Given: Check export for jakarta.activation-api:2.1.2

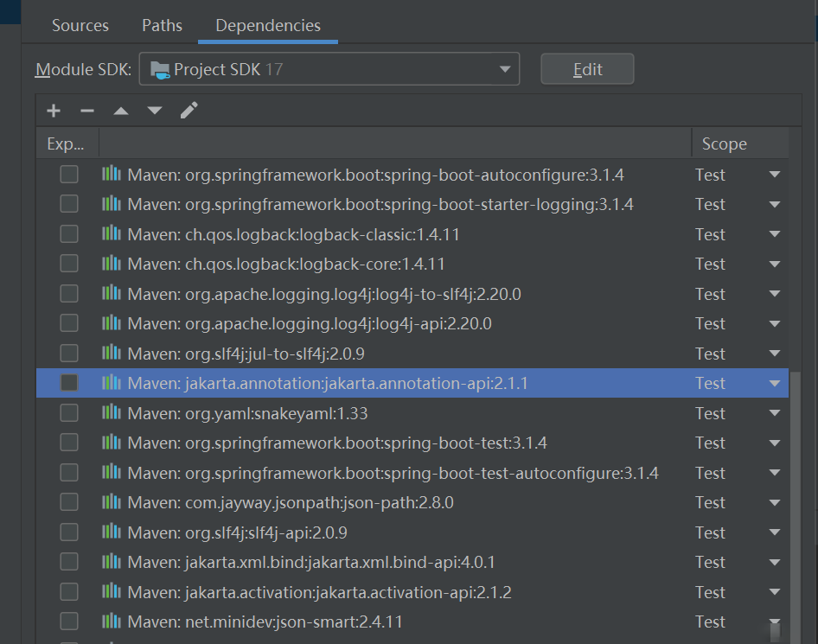Looking at the screenshot, I should 69,591.
